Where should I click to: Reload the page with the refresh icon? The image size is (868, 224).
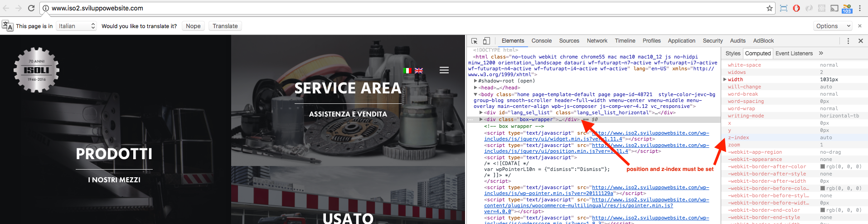click(31, 8)
